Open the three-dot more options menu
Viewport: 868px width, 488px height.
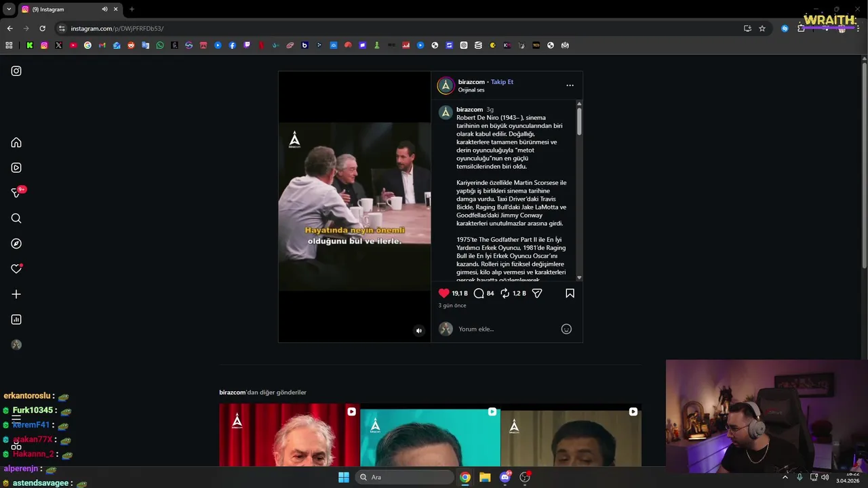[570, 85]
